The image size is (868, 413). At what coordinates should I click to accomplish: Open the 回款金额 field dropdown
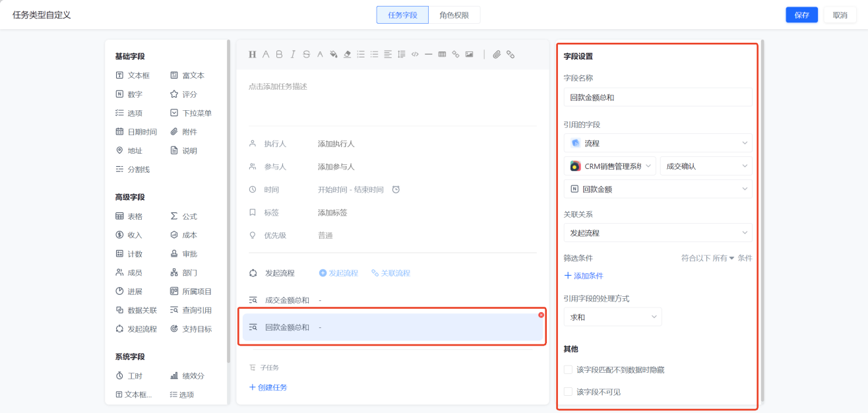(658, 189)
